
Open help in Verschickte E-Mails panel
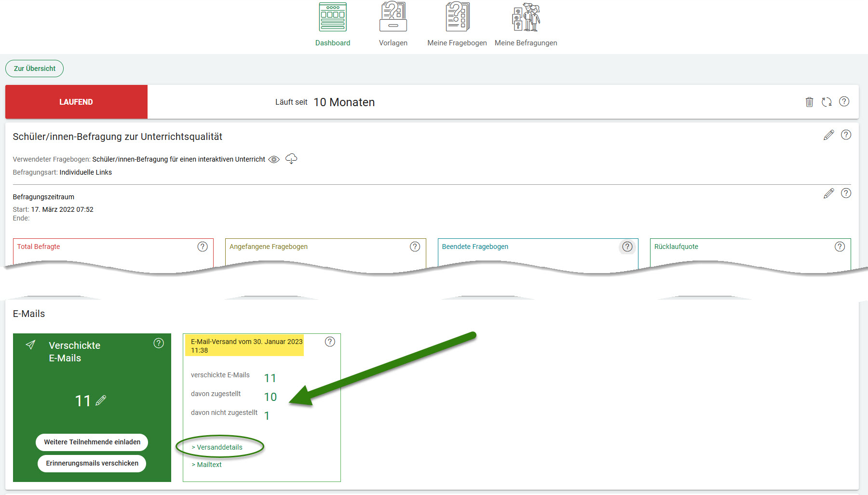159,343
